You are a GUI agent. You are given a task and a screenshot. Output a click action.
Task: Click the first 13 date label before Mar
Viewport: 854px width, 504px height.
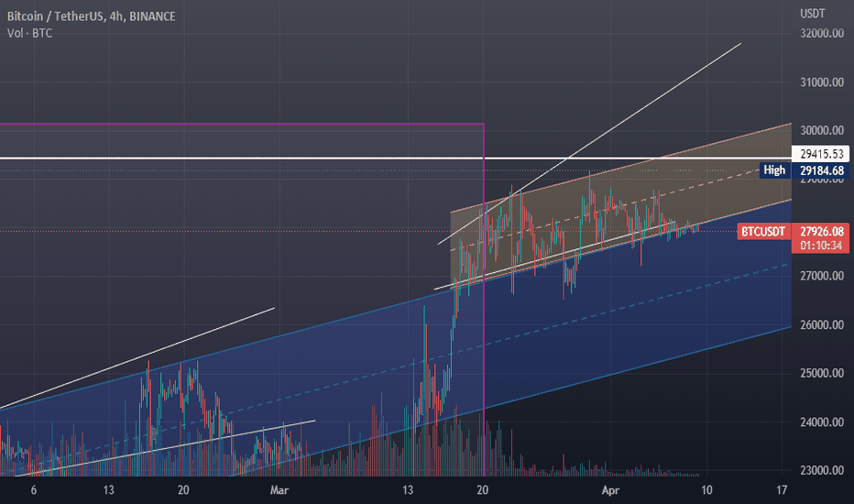[108, 490]
